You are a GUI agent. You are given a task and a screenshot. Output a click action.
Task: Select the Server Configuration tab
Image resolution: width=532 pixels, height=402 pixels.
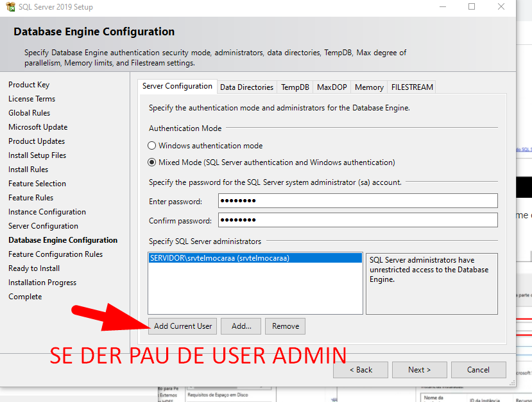[x=177, y=86]
